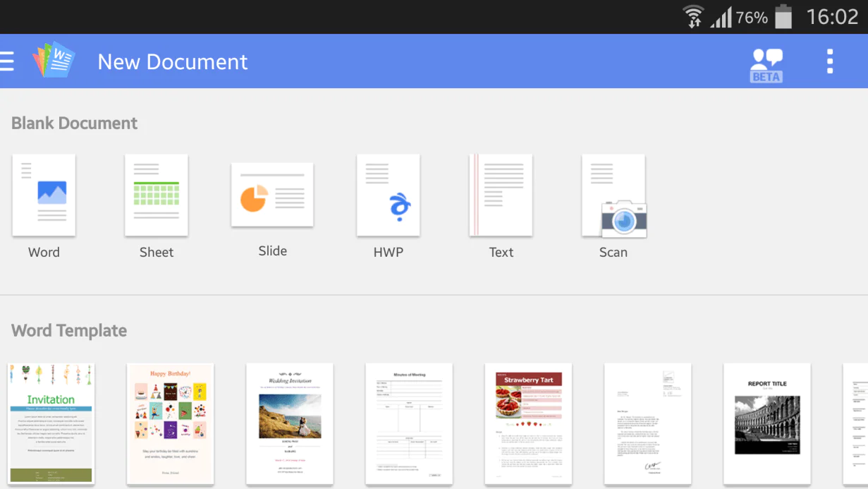Choose the Happy Birthday template

[x=170, y=423]
